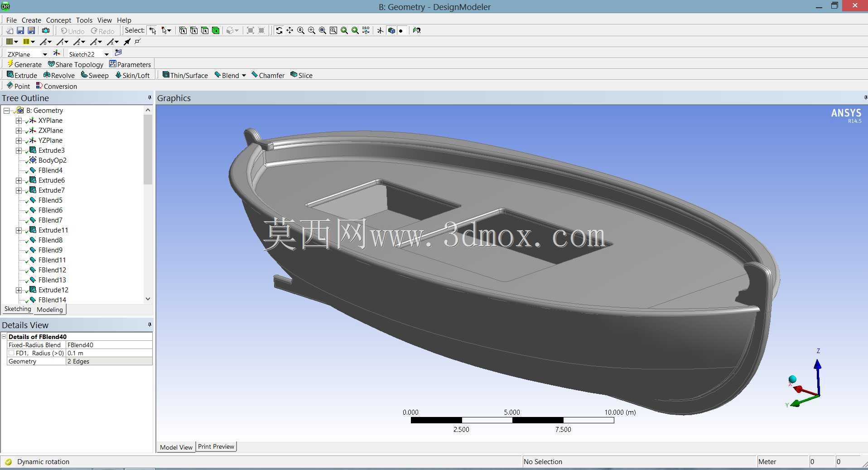This screenshot has height=470, width=868.
Task: Switch to the Sketching tab
Action: (x=18, y=309)
